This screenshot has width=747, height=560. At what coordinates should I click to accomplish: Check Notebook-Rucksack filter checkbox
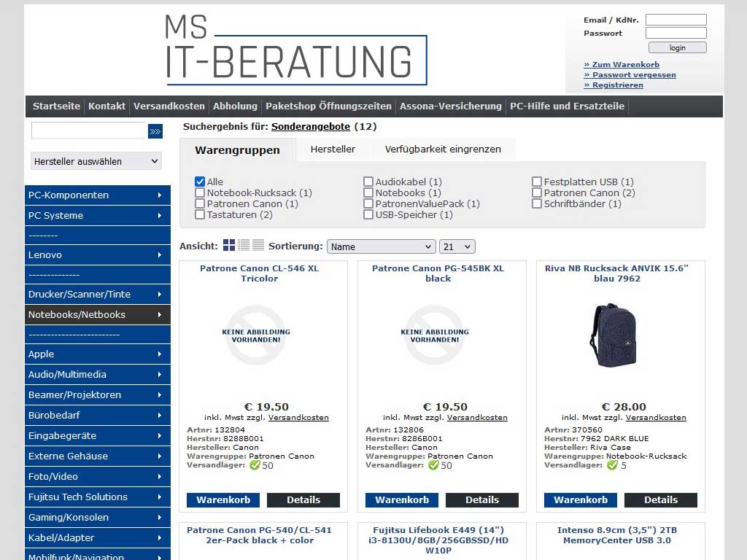200,192
